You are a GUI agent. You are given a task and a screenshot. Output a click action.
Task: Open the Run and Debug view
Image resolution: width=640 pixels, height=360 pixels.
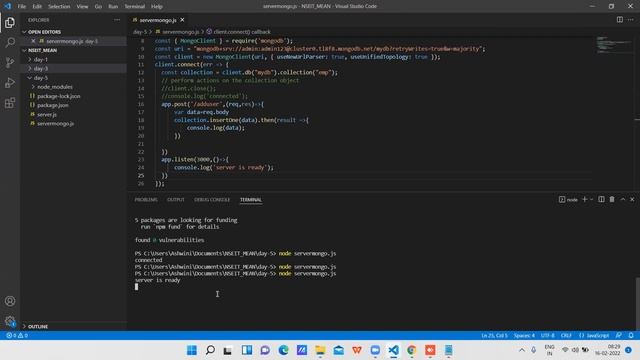(10, 82)
